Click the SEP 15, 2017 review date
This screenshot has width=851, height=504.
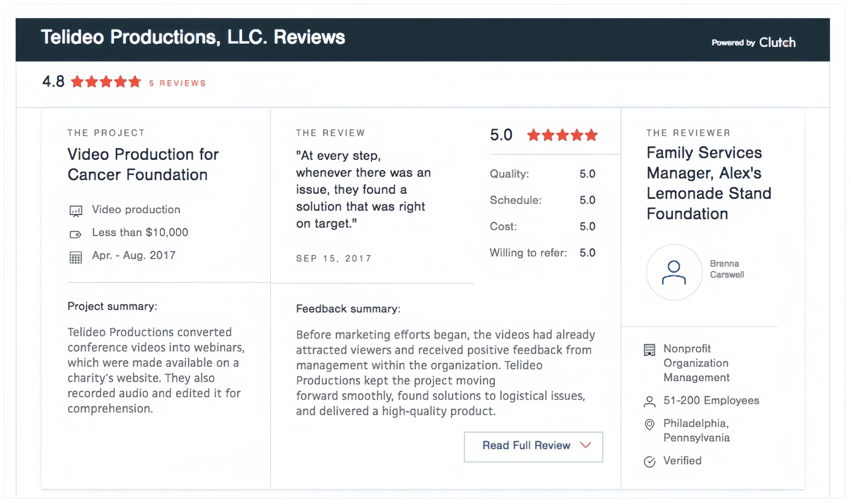coord(334,258)
